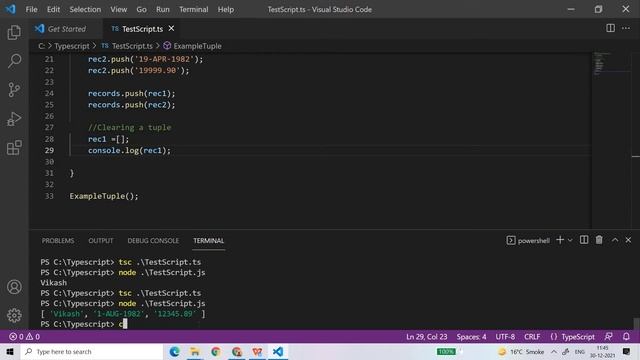The image size is (640, 360).
Task: Kill terminal with the trash icon
Action: tap(599, 240)
